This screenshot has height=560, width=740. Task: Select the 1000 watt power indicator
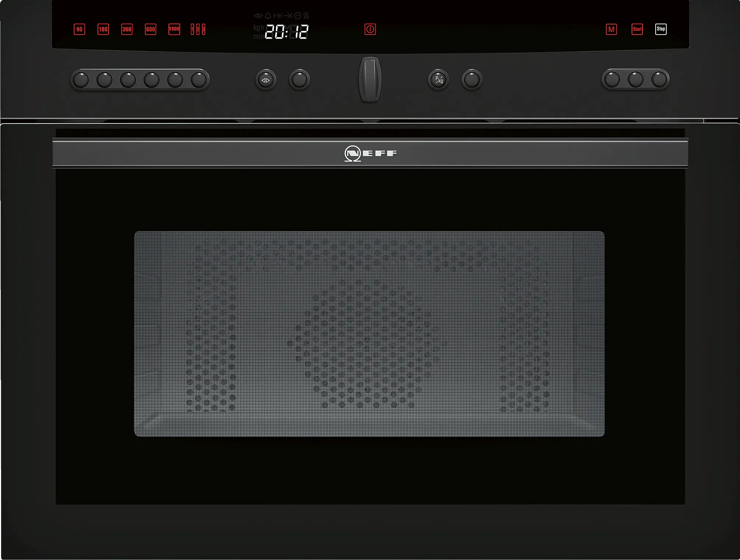[x=174, y=29]
